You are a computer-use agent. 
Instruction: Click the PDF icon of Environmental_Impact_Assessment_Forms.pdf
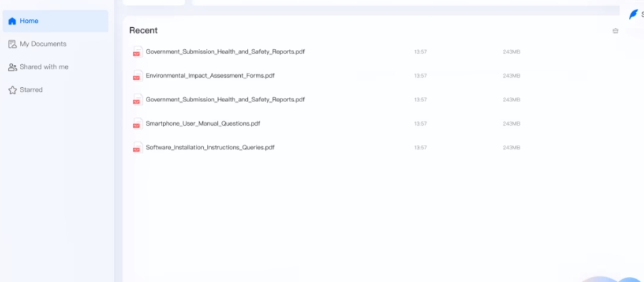click(x=137, y=76)
